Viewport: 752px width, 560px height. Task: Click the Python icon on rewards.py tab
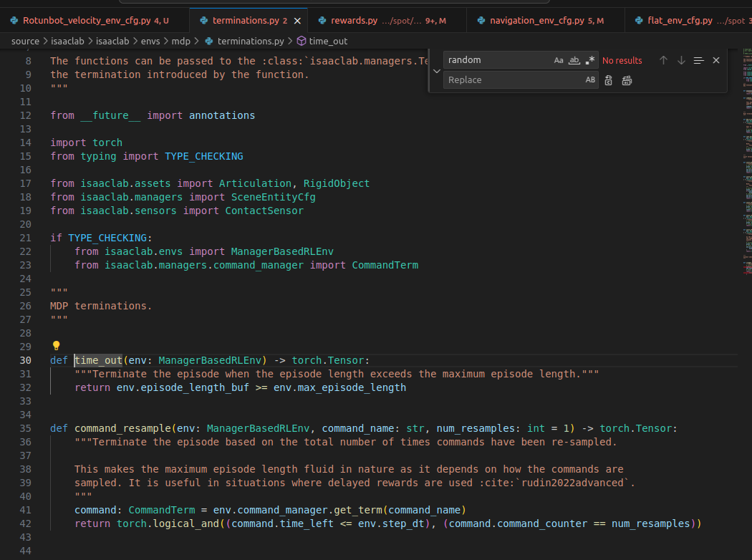tap(322, 21)
